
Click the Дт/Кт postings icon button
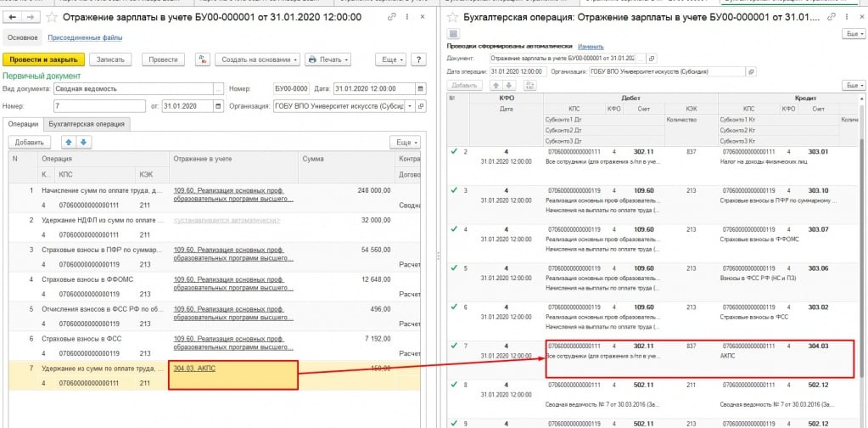(x=202, y=59)
